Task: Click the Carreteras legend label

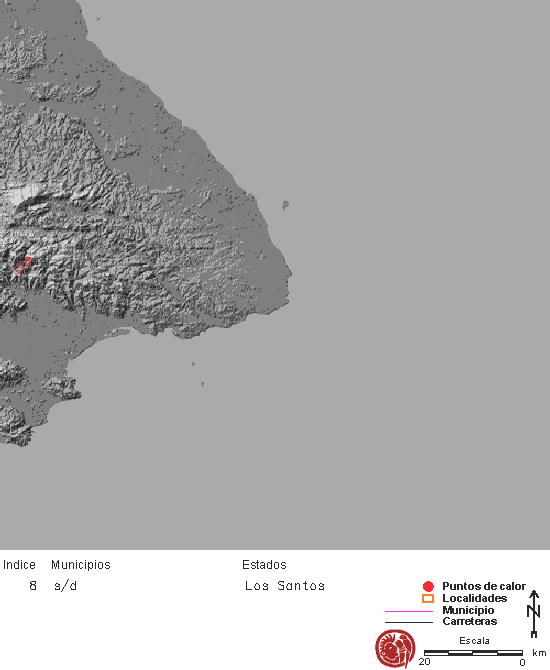Action: pyautogui.click(x=470, y=621)
